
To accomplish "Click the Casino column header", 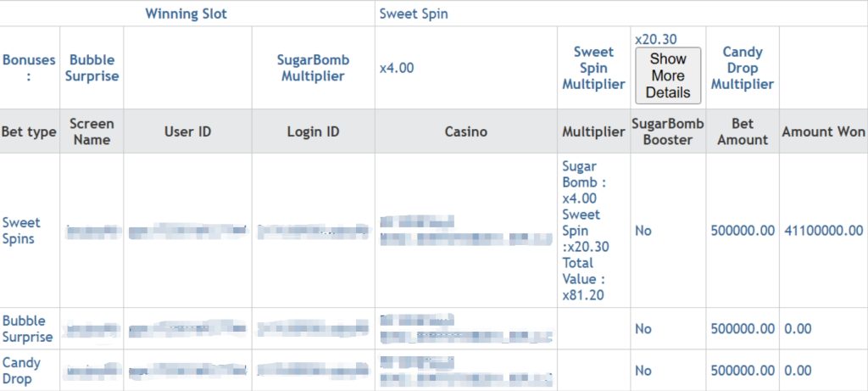I will [x=465, y=131].
